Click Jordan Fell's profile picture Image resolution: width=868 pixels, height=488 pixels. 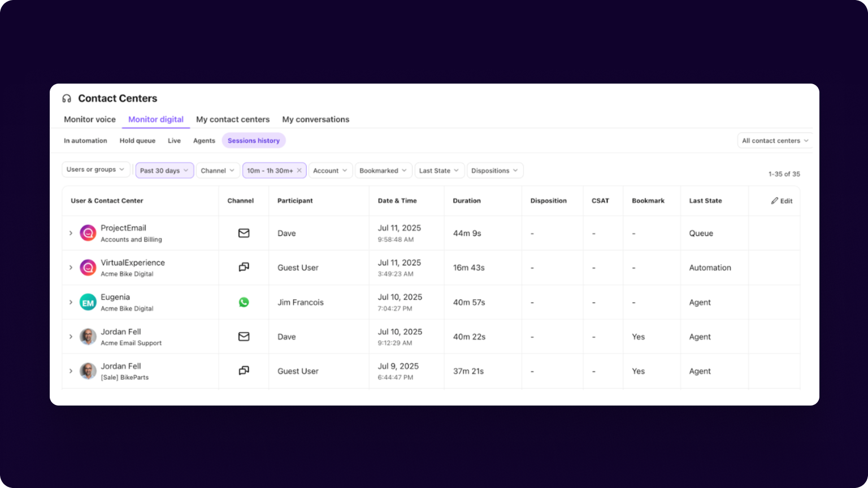coord(88,337)
